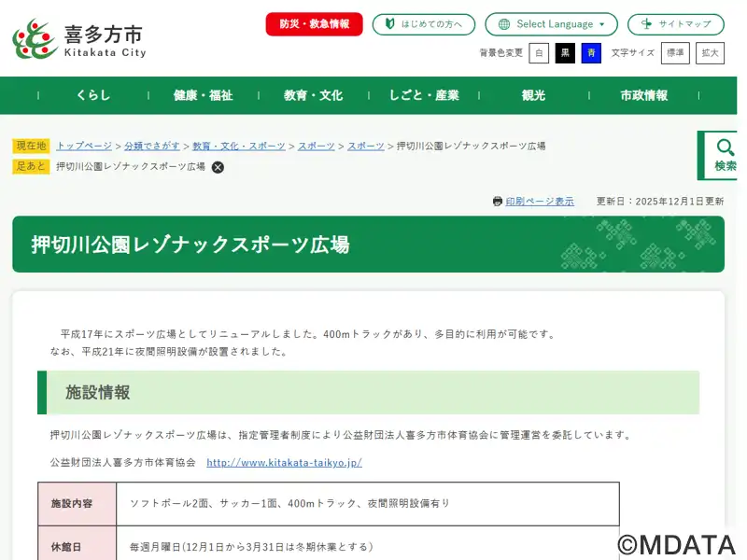Click the 施設情報 section heading
747x560 pixels.
368,392
